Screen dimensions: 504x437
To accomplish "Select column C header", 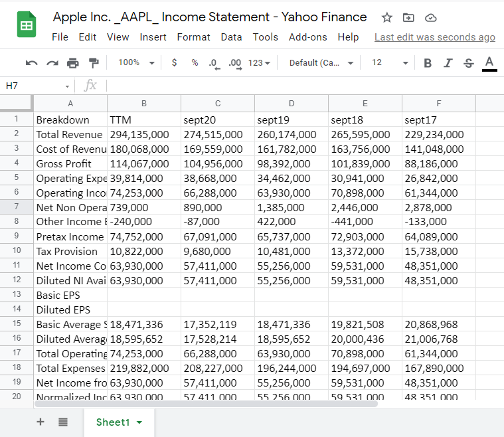I will [218, 104].
